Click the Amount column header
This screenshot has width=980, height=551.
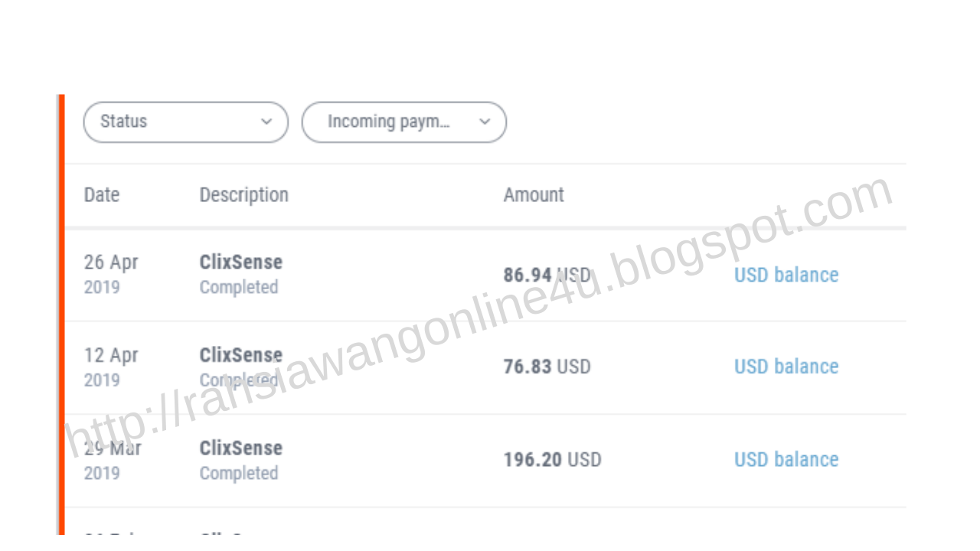(x=534, y=195)
